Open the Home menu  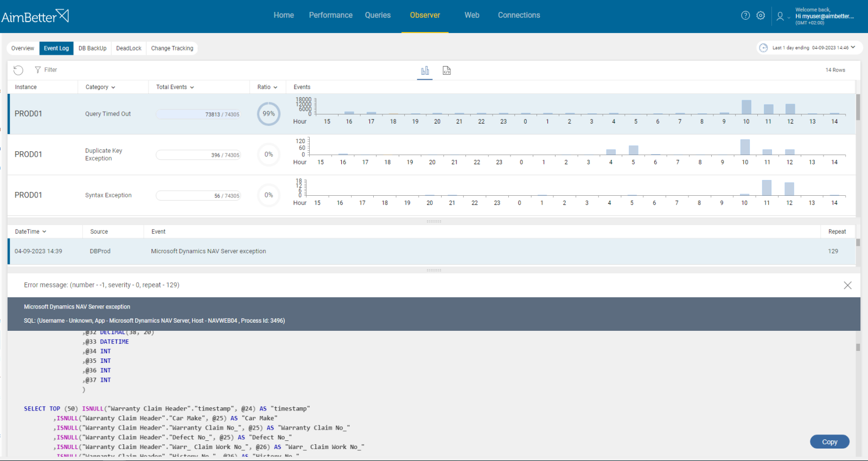pyautogui.click(x=284, y=15)
